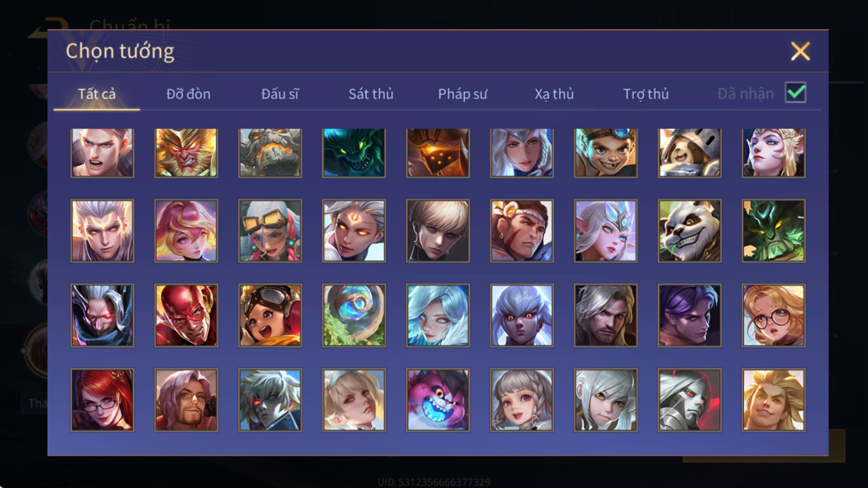Choose the rock golem with lava hero

tap(270, 153)
